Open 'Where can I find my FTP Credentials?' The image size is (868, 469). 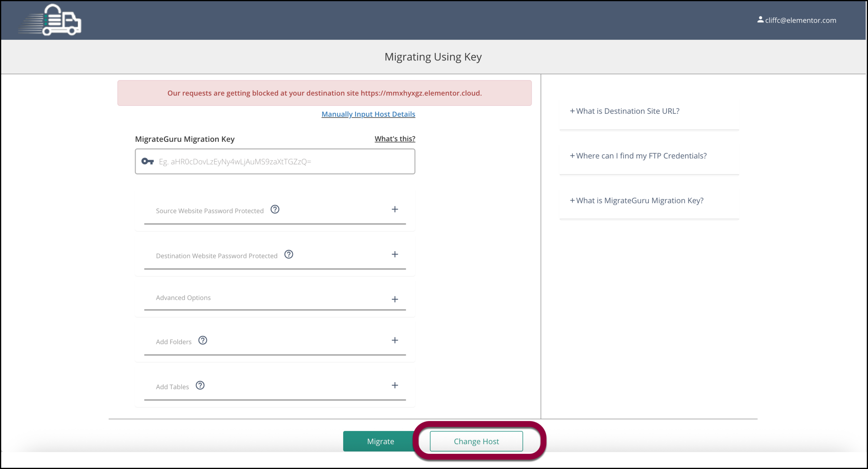(x=638, y=156)
